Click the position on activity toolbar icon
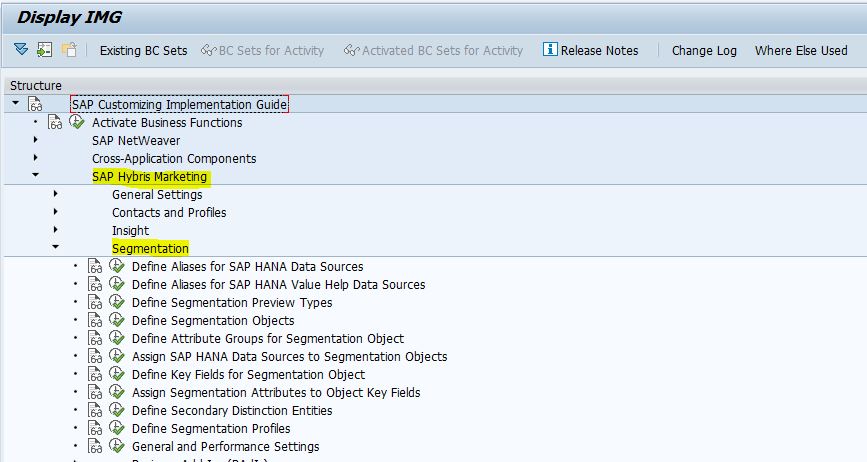Viewport: 867px width, 462px height. coord(44,50)
